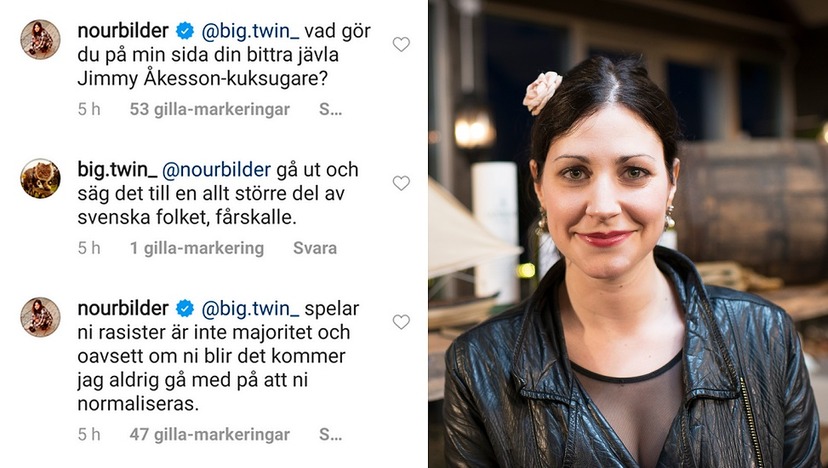View the 53 gilla-markeringar likes list
This screenshot has height=468, width=828.
coord(210,109)
